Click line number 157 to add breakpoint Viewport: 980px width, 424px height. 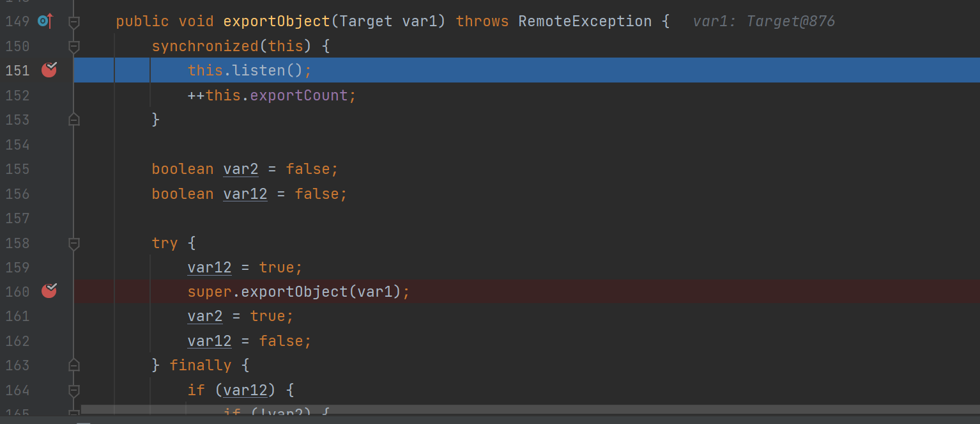pos(17,218)
